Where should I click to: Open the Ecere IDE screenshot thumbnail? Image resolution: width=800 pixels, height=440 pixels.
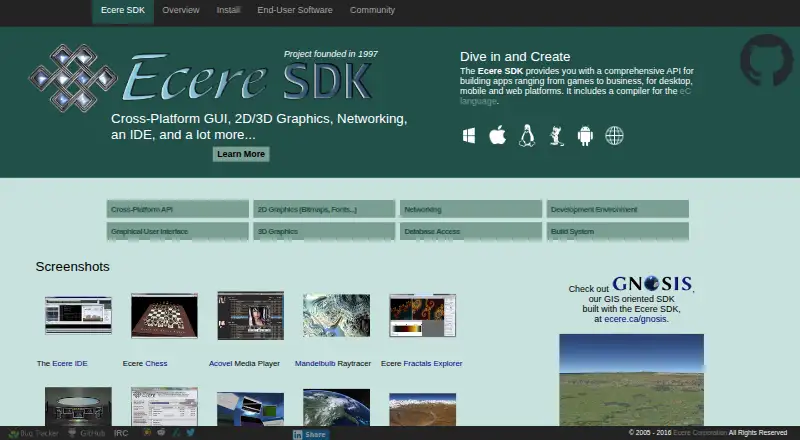(x=78, y=315)
